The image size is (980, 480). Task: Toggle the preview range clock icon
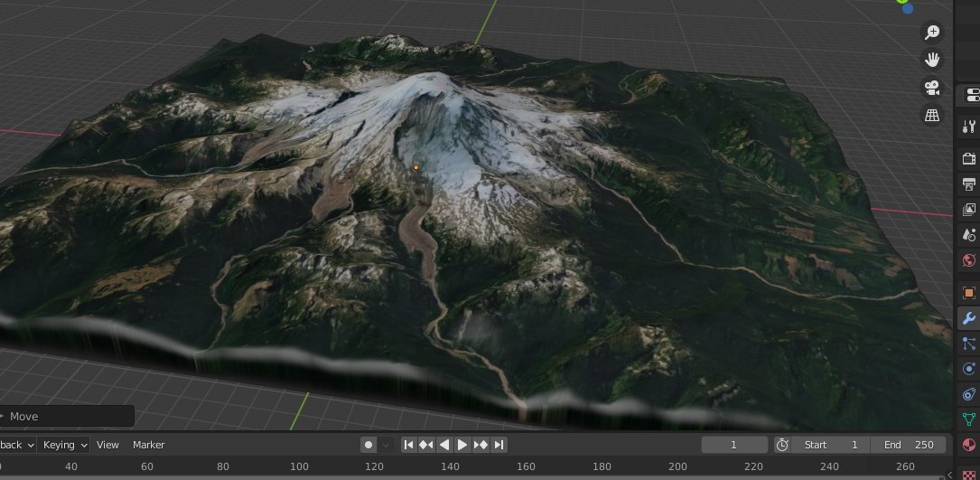(x=782, y=445)
